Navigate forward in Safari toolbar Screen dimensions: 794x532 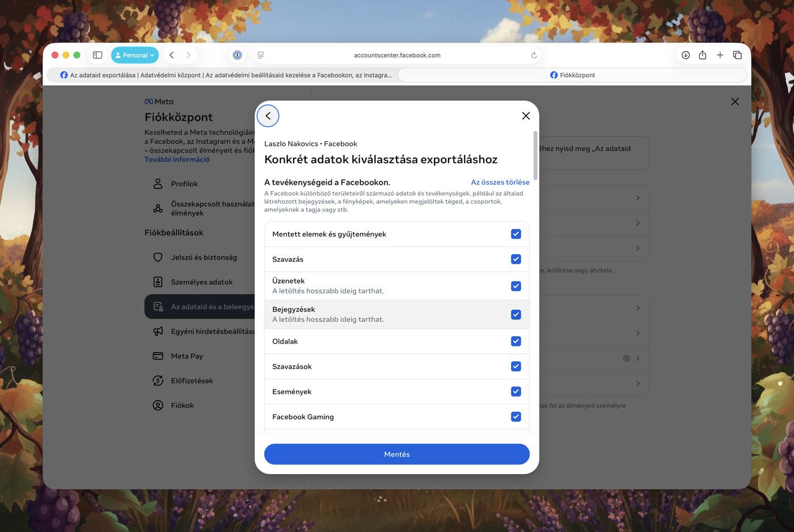188,55
